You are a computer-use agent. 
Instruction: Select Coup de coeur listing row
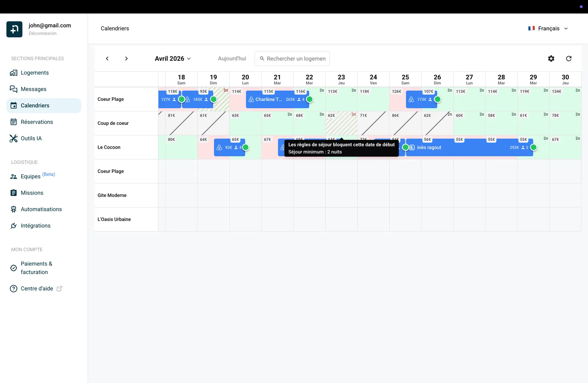pyautogui.click(x=126, y=123)
